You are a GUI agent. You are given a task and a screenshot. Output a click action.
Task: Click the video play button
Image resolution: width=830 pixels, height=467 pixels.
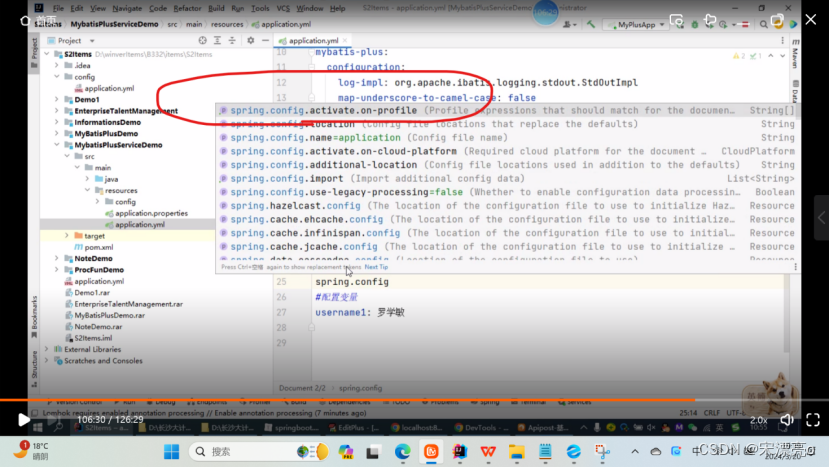point(23,420)
